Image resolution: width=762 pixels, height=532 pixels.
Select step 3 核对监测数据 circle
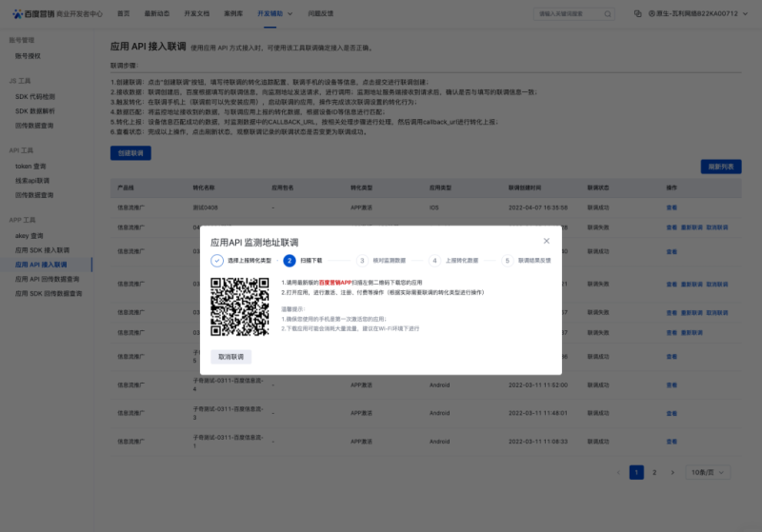pyautogui.click(x=362, y=261)
